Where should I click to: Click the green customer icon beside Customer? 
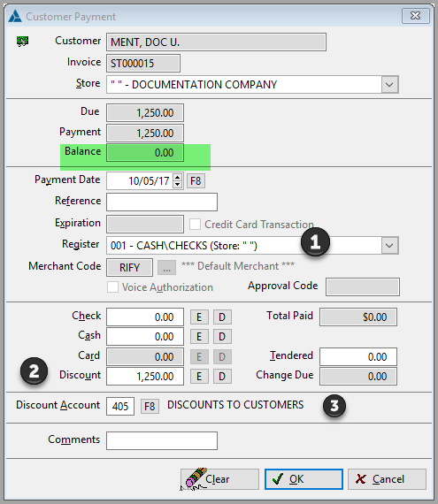[22, 42]
